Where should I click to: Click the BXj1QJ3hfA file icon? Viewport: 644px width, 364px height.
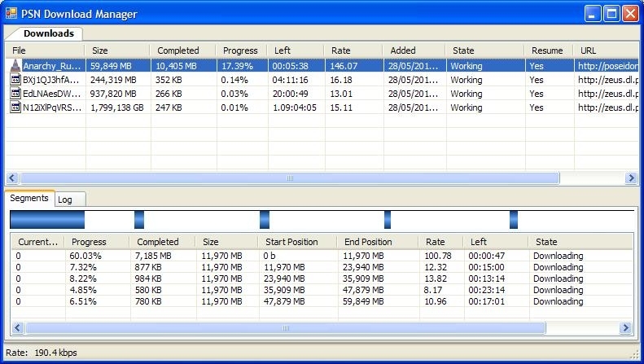click(16, 80)
